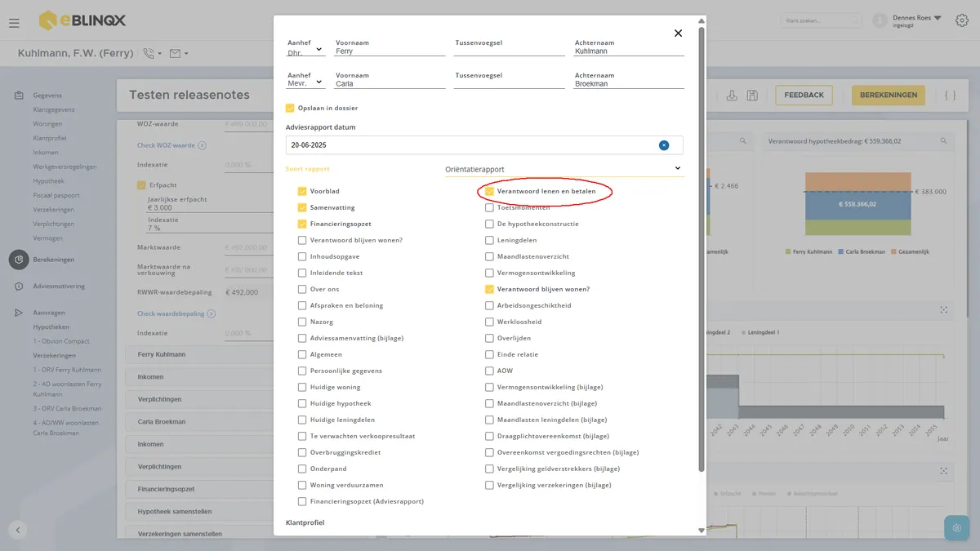Image resolution: width=980 pixels, height=551 pixels.
Task: Click the Klant zoeken search field
Action: click(822, 20)
